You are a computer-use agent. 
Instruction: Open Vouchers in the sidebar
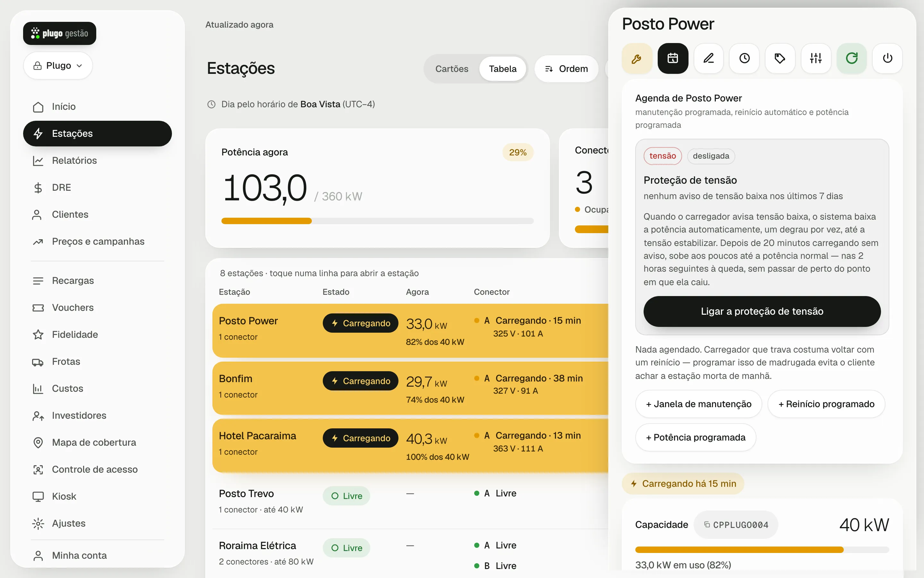tap(97, 308)
